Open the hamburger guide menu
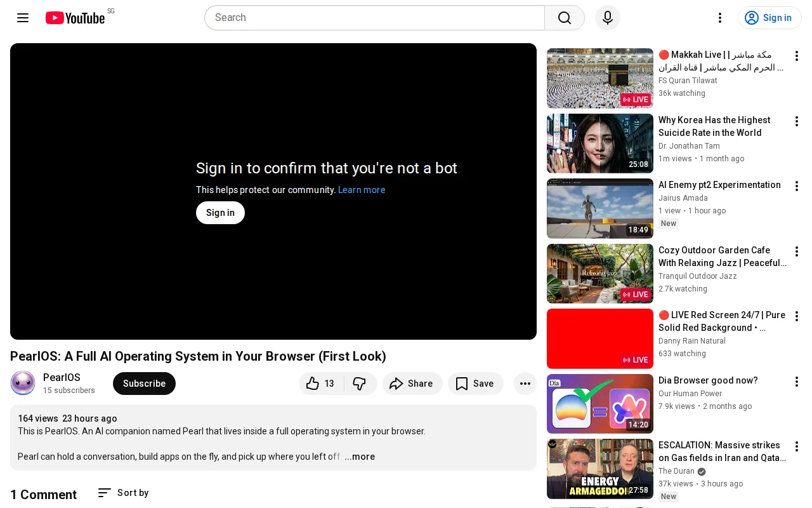Viewport: 812px width, 508px height. tap(23, 18)
